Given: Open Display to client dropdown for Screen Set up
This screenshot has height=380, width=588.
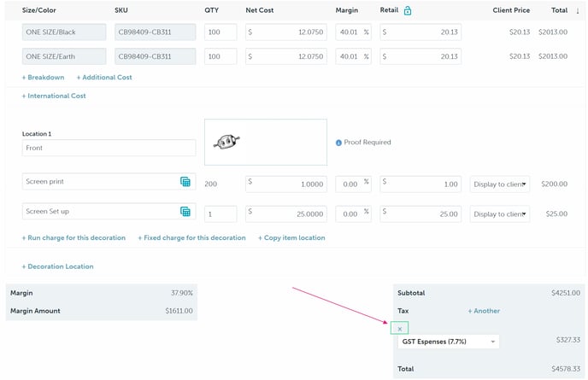Looking at the screenshot, I should point(500,213).
